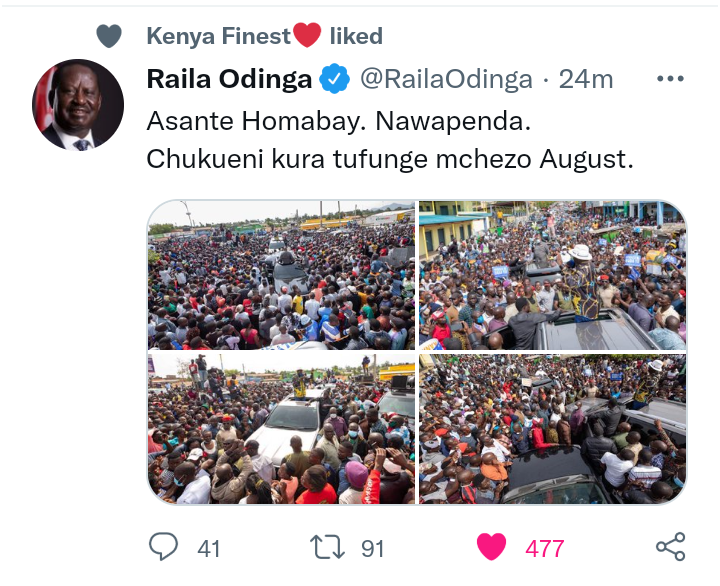Open Raila Odinga display name link

229,79
